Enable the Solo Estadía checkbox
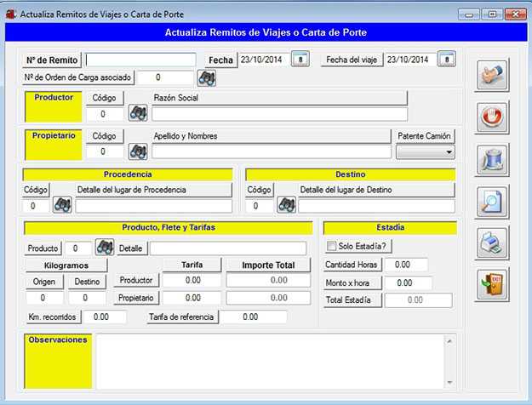 333,247
